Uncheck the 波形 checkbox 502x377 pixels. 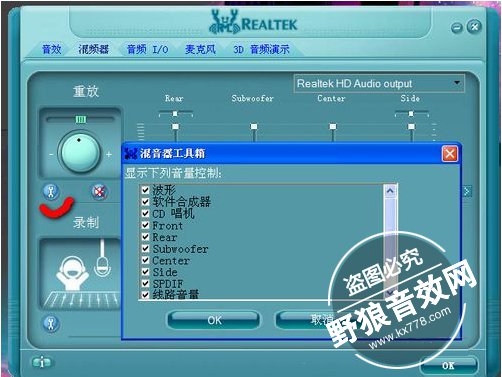145,190
